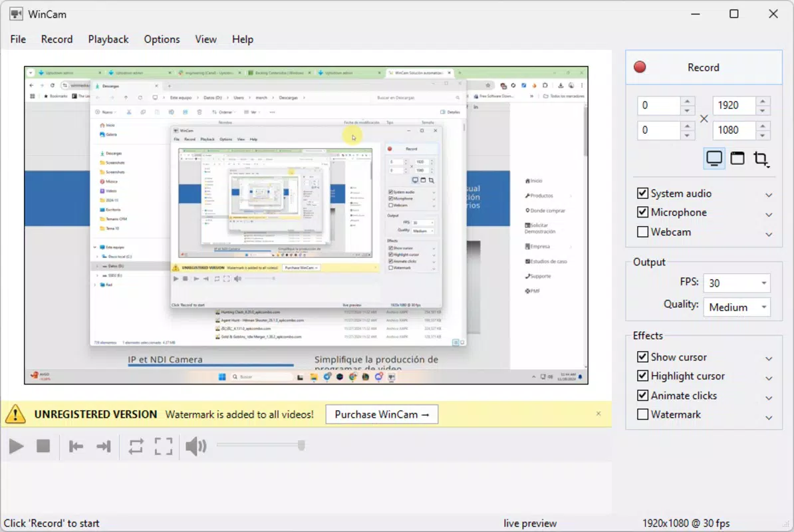Screen dimensions: 794x532
Task: Uncheck Show cursor checkbox
Action: pyautogui.click(x=642, y=357)
